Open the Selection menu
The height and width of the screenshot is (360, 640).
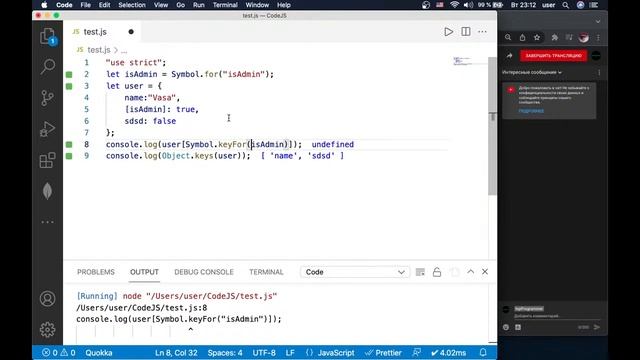tap(132, 5)
